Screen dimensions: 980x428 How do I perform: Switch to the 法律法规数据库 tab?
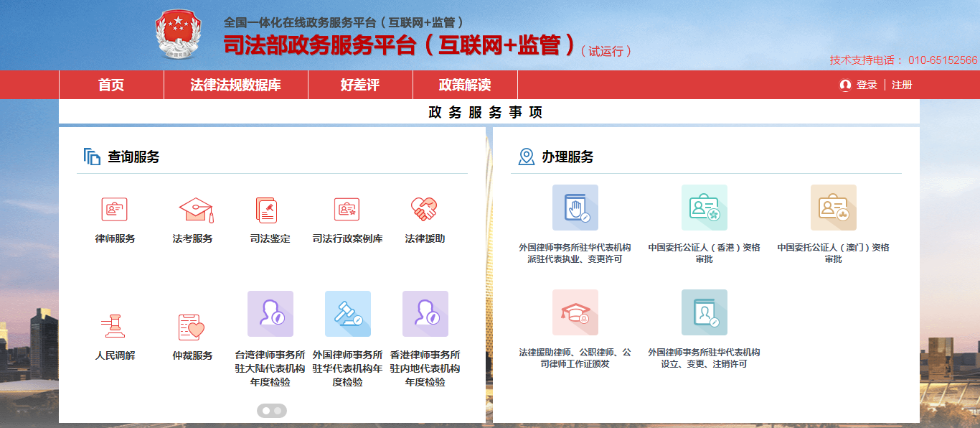coord(236,85)
